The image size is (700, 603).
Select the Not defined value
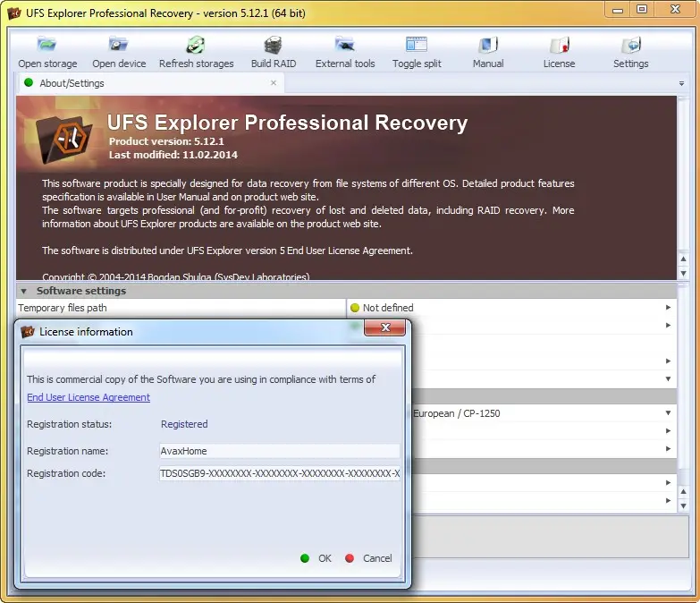tap(388, 308)
